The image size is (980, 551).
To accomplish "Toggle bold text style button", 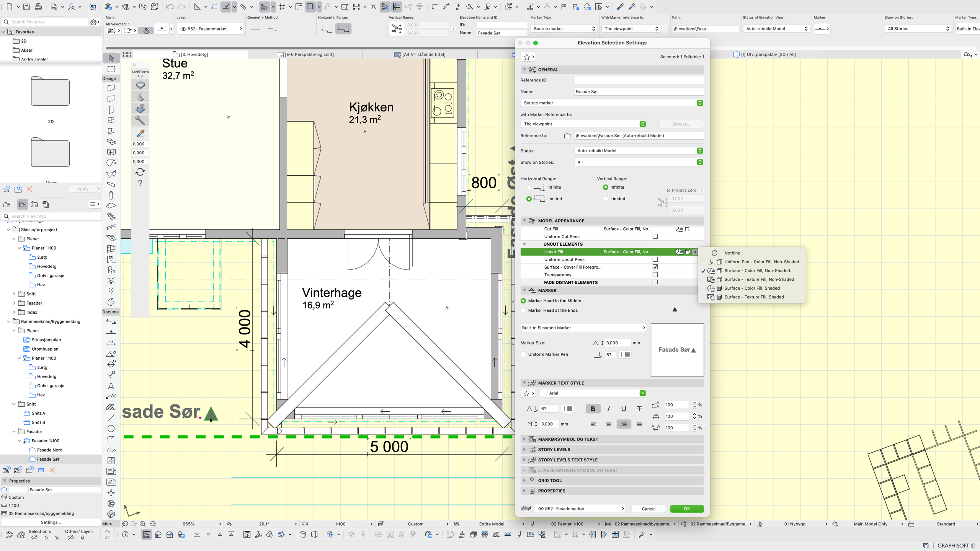I will pos(593,409).
